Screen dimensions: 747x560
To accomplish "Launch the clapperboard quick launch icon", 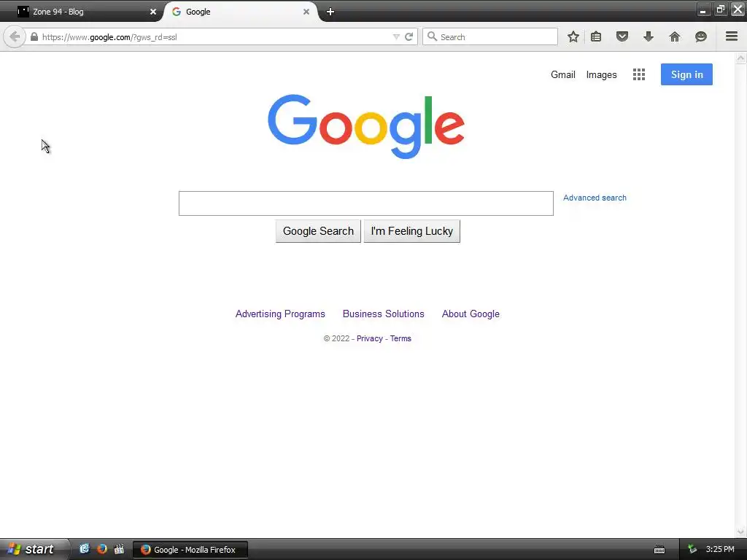I will (119, 549).
